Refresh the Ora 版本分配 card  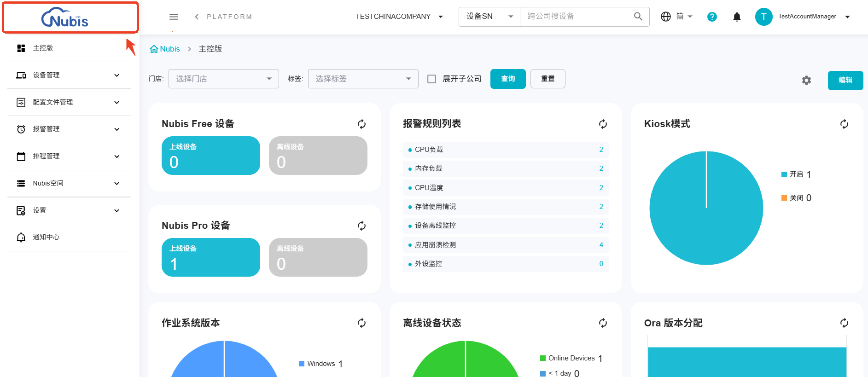(844, 323)
